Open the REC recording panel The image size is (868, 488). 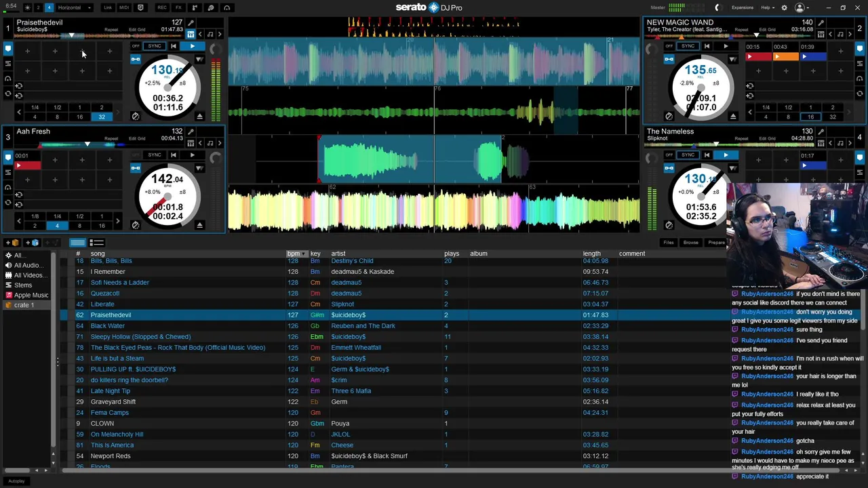tap(162, 7)
